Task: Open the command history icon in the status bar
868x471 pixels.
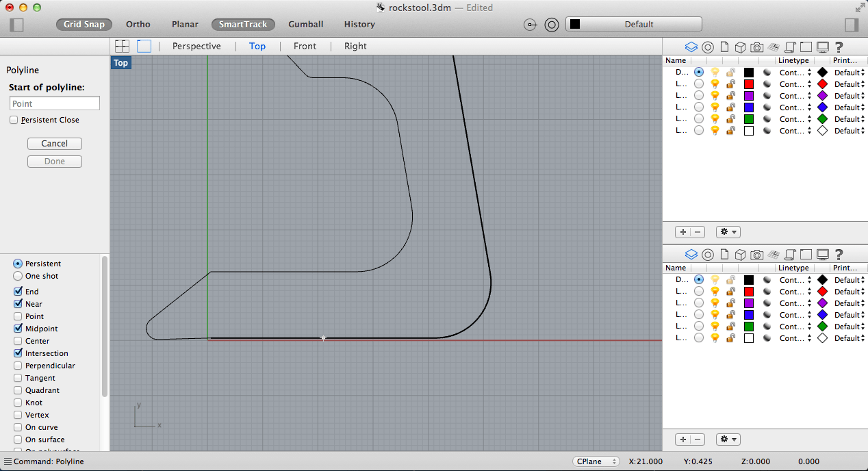Action: [x=8, y=461]
